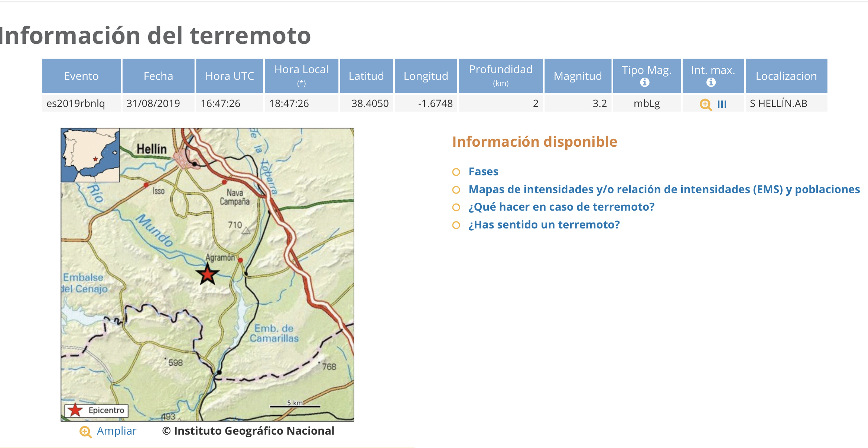
Task: Open ¿Qué hacer en caso de terremoto?
Action: [561, 207]
